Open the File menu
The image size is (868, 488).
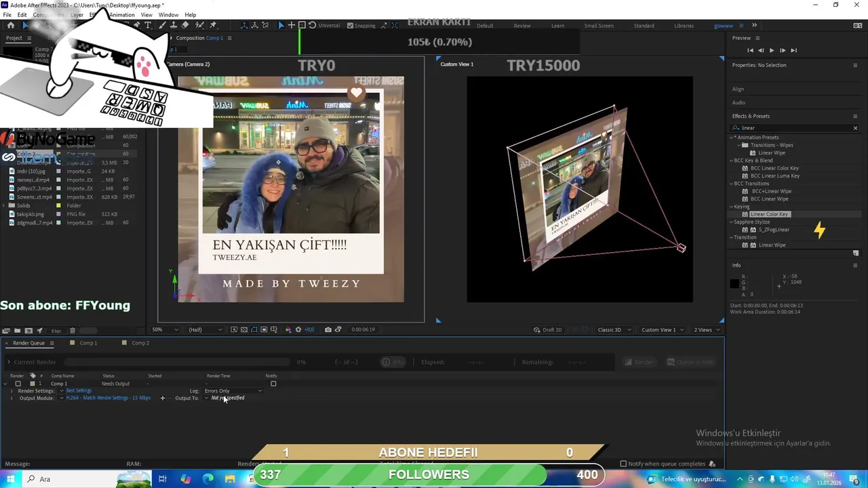[7, 15]
